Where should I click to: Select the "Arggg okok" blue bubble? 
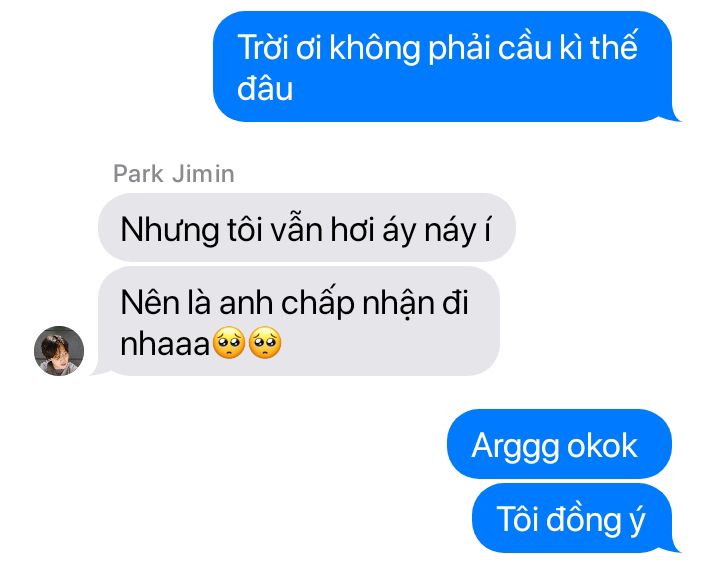point(559,444)
